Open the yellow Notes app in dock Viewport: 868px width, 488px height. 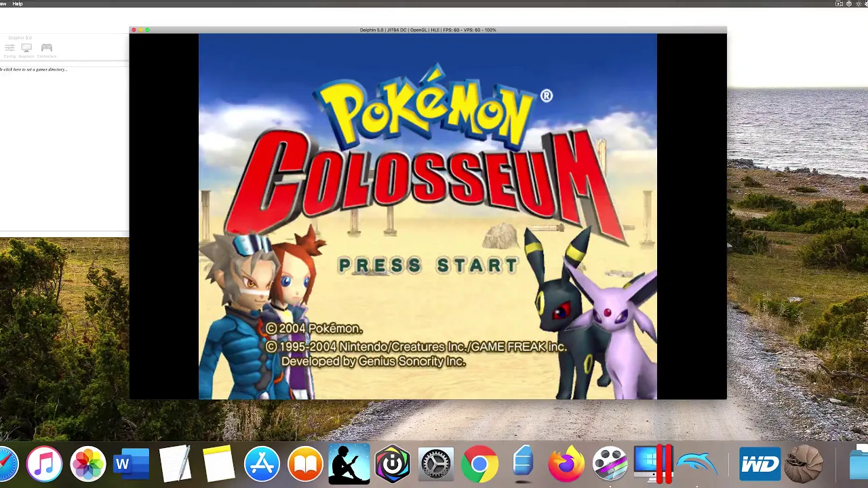218,464
